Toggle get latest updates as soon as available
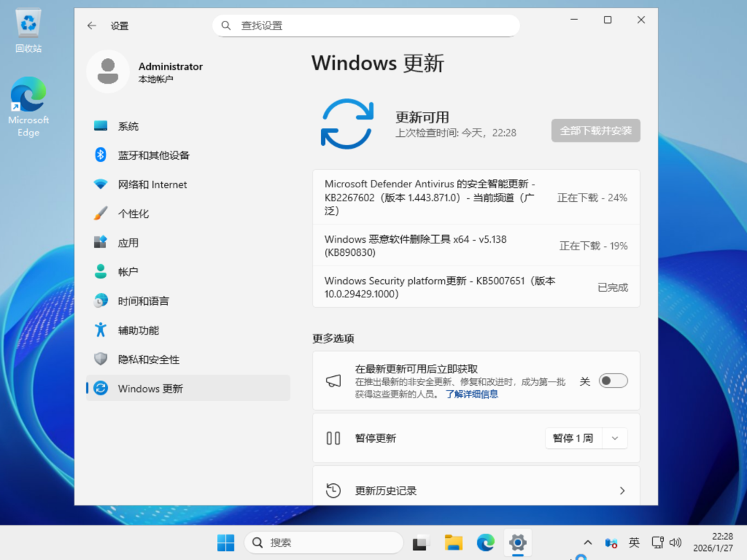The image size is (747, 560). tap(613, 381)
